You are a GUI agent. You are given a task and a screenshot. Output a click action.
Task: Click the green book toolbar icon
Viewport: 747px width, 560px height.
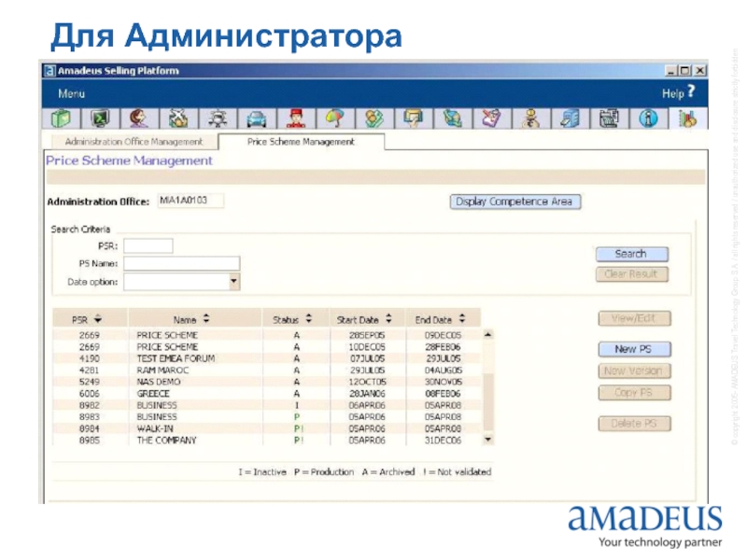click(x=61, y=119)
